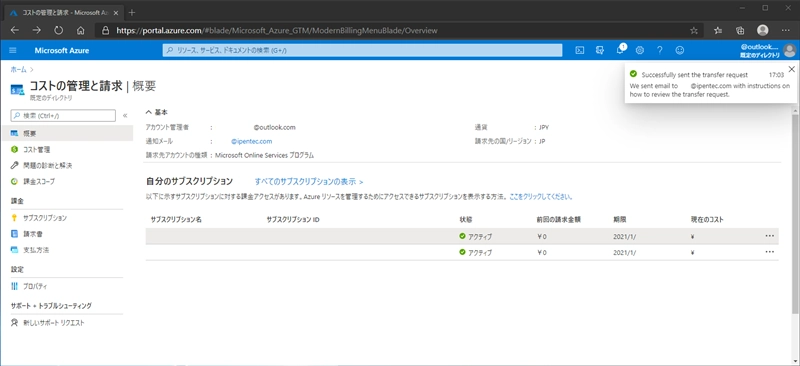Viewport: 800px width, 366px height.
Task: Open the notifications bell
Action: [x=620, y=50]
